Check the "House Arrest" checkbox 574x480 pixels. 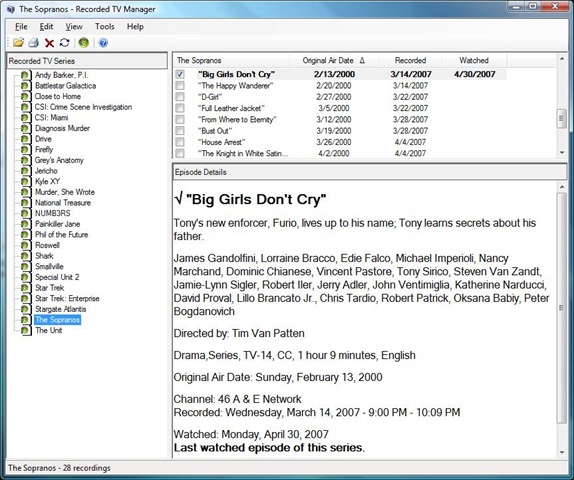(180, 142)
